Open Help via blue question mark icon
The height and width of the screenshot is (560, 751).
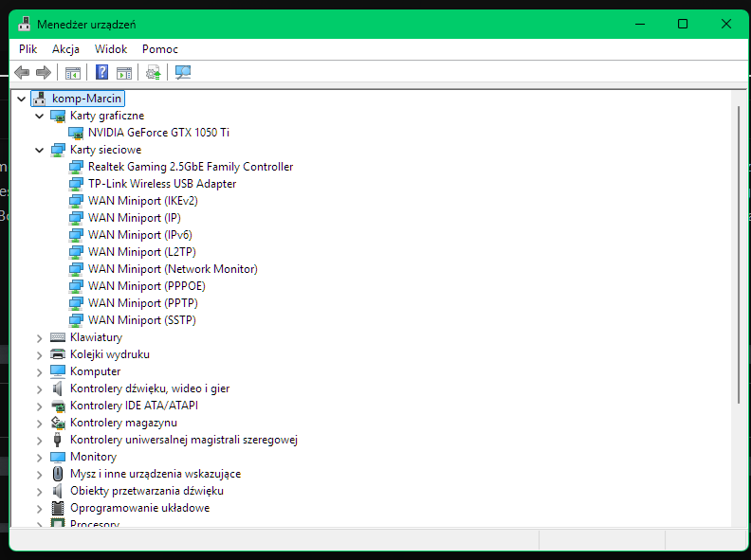102,72
